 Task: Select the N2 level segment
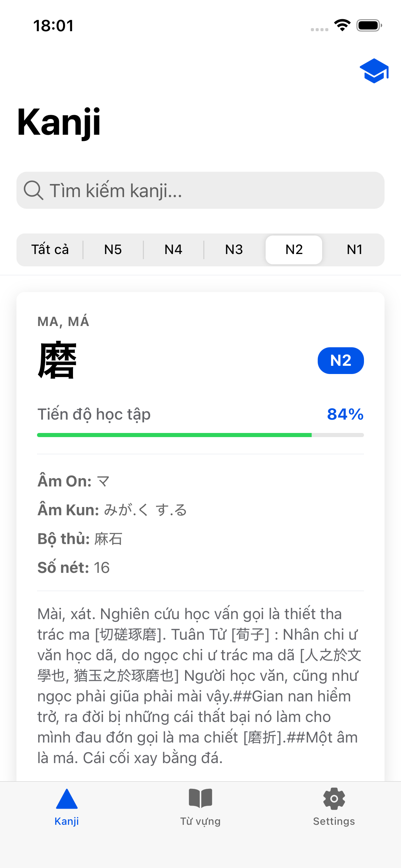(294, 250)
